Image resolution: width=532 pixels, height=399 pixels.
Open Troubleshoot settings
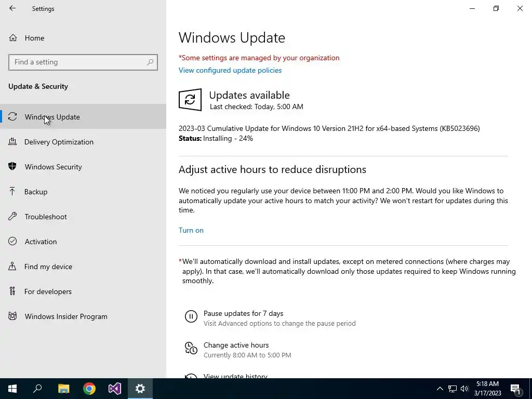83,217
